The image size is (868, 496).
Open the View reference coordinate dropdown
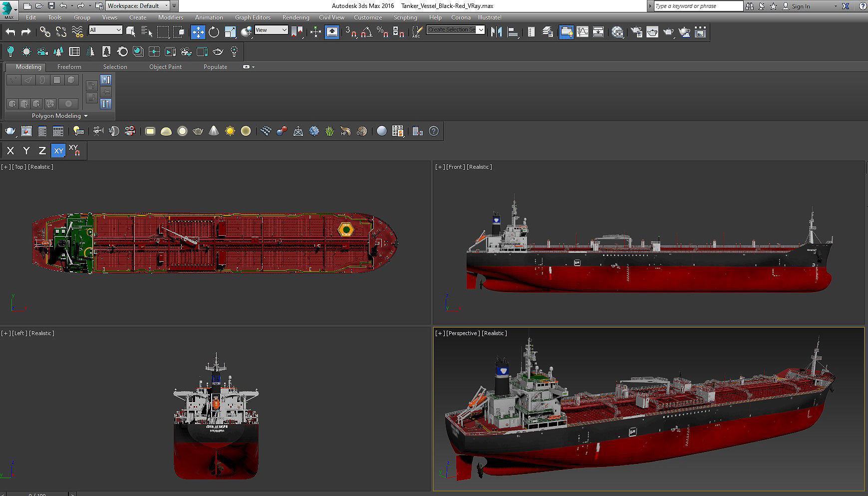coord(271,30)
